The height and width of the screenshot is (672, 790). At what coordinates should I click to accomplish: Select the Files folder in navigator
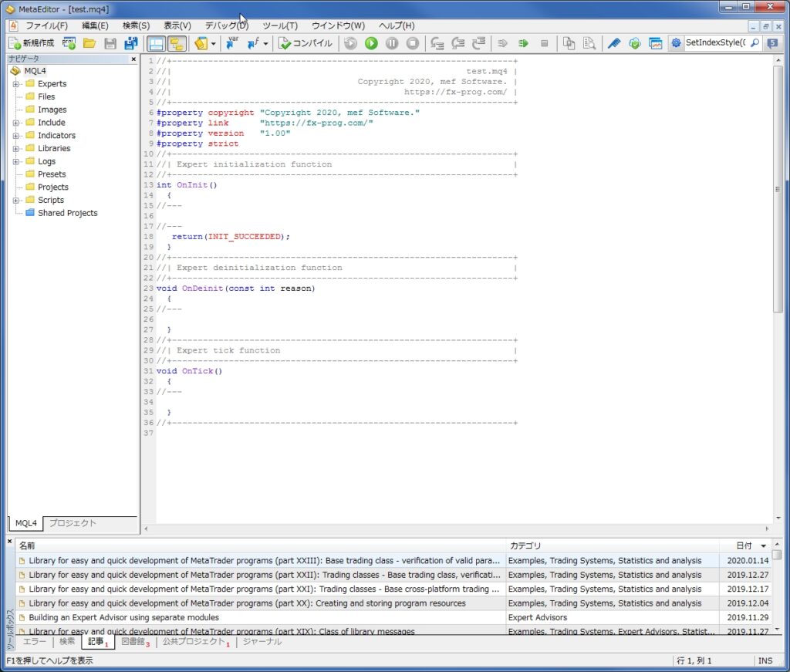(x=46, y=96)
